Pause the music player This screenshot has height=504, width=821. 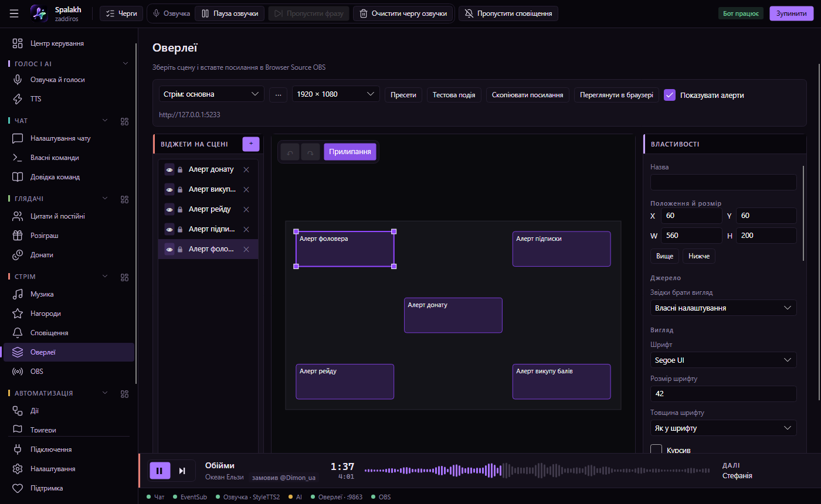click(x=160, y=471)
